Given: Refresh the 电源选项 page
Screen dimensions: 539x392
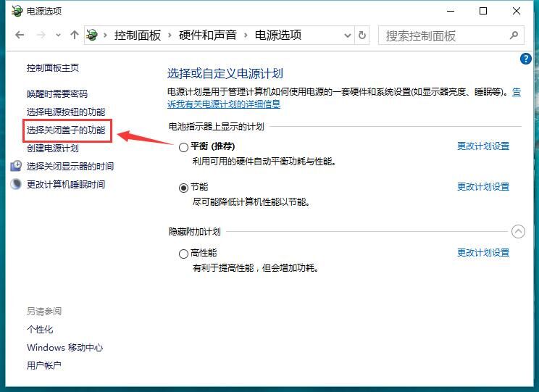Looking at the screenshot, I should [362, 35].
